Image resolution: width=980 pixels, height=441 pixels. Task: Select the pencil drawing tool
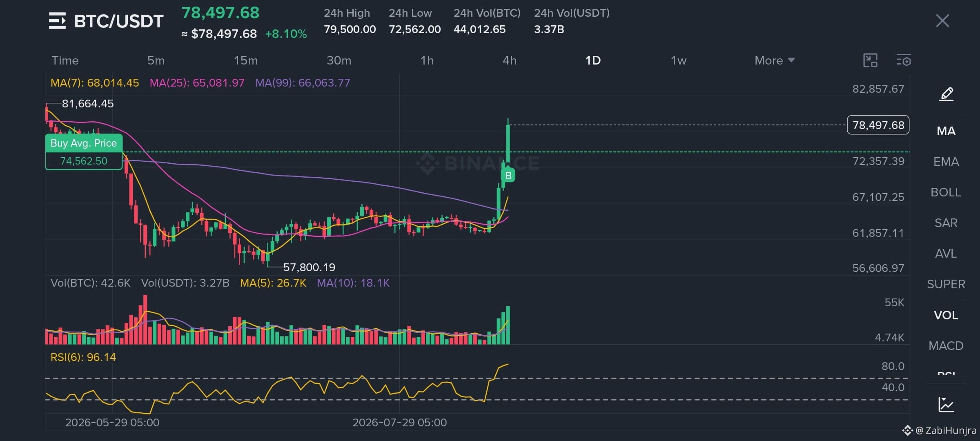pyautogui.click(x=947, y=94)
